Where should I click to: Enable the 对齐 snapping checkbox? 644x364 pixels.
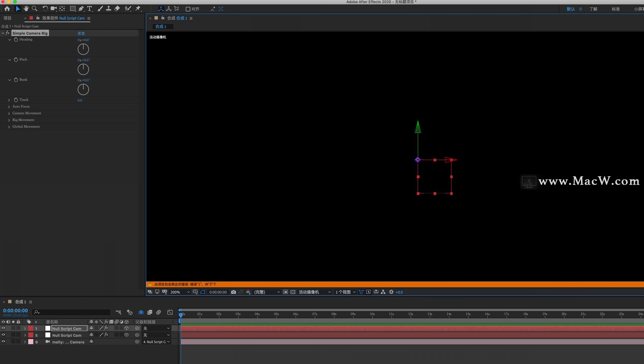188,9
